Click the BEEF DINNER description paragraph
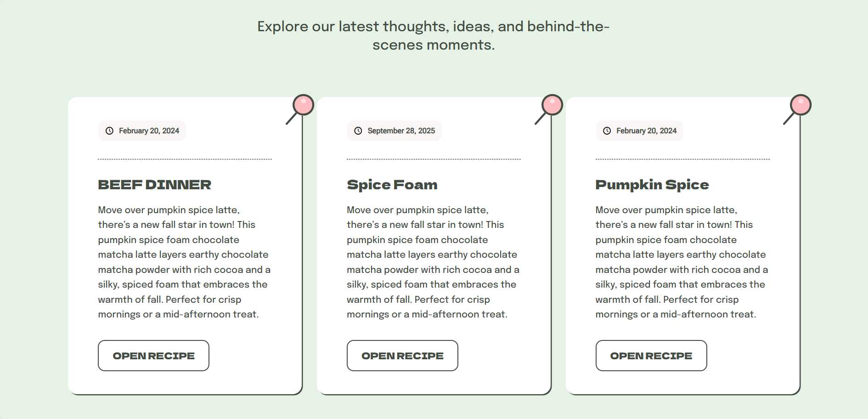Viewport: 868px width, 419px height. [184, 262]
